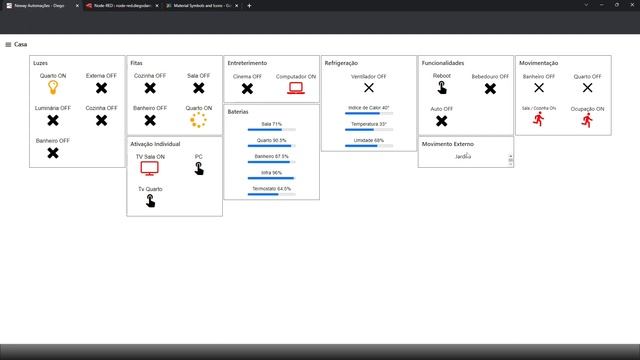The height and width of the screenshot is (360, 640).
Task: Click the Fitas group heading
Action: (x=136, y=63)
